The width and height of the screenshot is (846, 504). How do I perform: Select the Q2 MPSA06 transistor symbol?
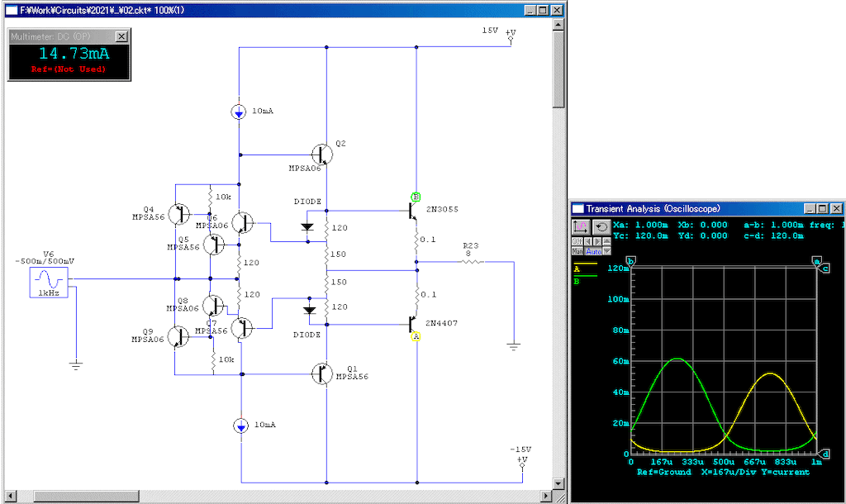pos(323,154)
